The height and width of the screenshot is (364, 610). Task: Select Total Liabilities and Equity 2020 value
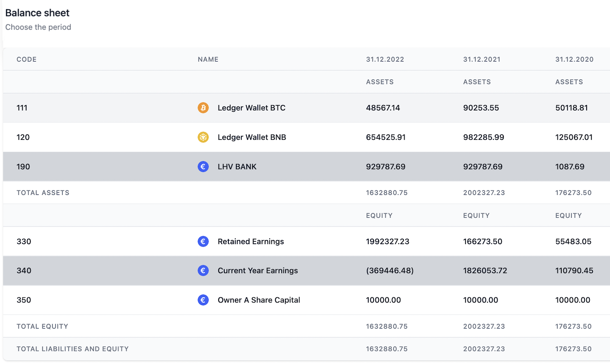pyautogui.click(x=573, y=349)
